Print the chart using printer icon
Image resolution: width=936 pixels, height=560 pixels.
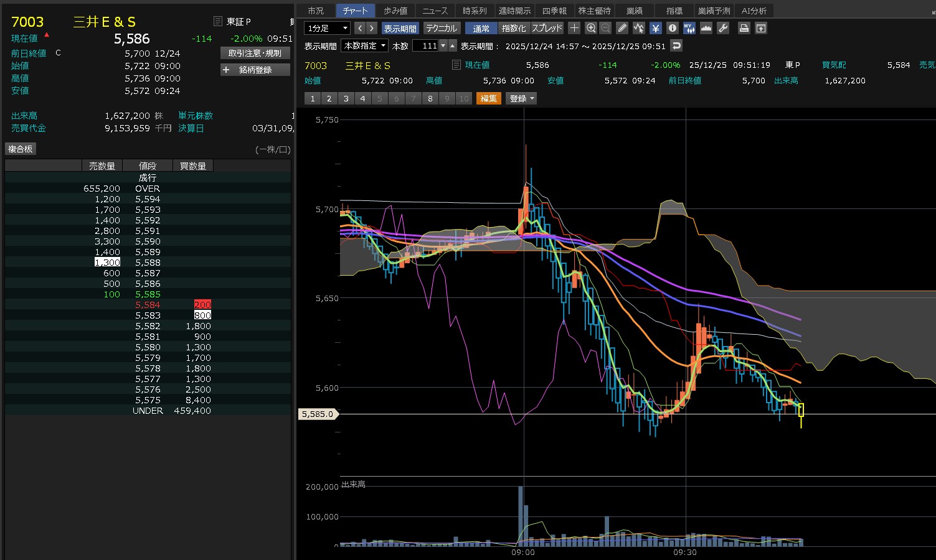pyautogui.click(x=744, y=28)
